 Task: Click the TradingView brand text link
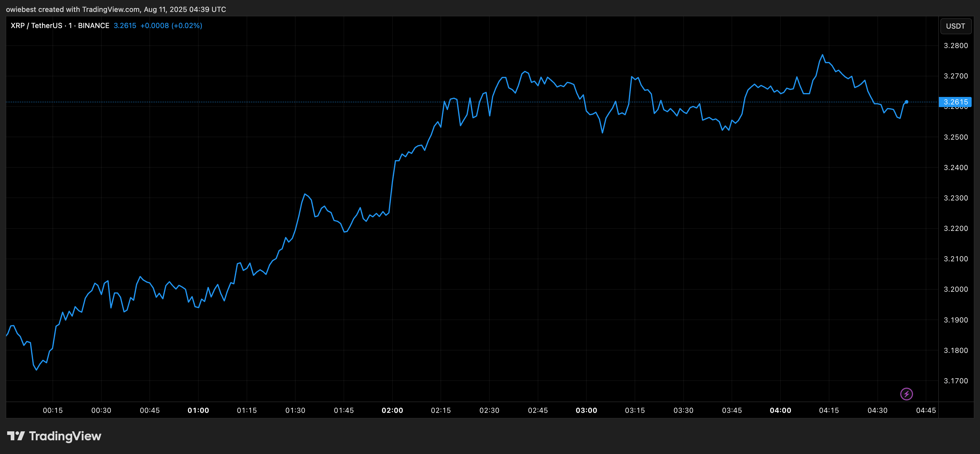click(65, 436)
